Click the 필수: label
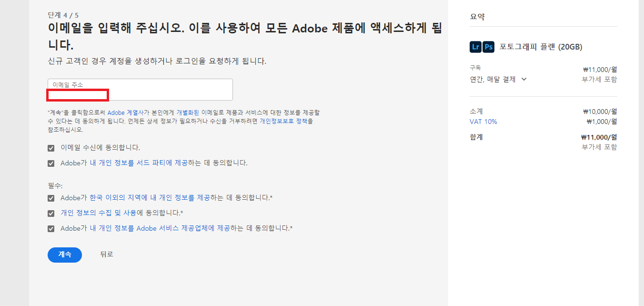Screen dimensions: 644x306 click(55, 186)
